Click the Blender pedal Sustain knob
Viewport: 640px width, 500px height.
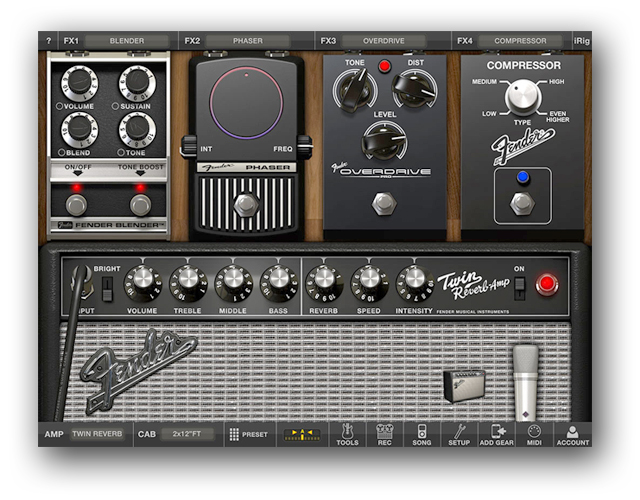tap(137, 83)
